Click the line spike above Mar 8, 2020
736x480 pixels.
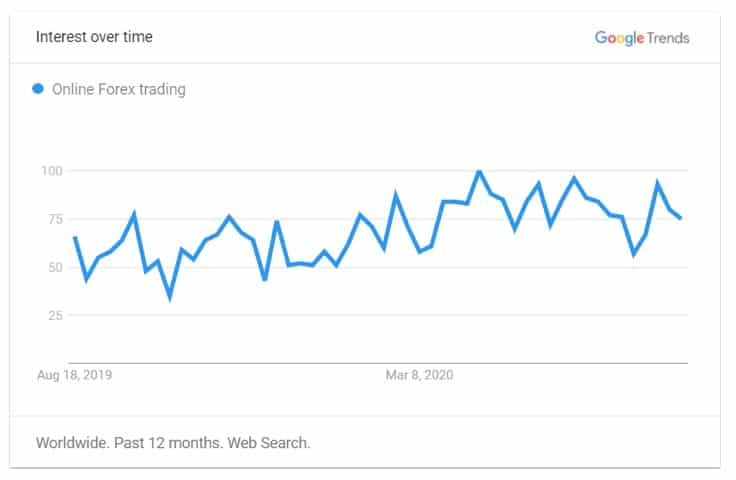pyautogui.click(x=396, y=196)
